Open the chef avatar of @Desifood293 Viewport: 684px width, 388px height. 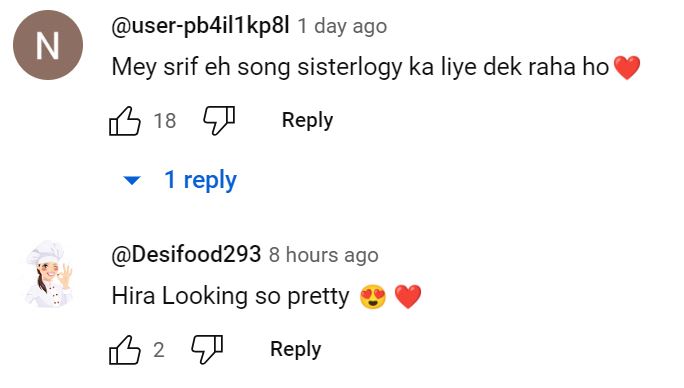[48, 274]
